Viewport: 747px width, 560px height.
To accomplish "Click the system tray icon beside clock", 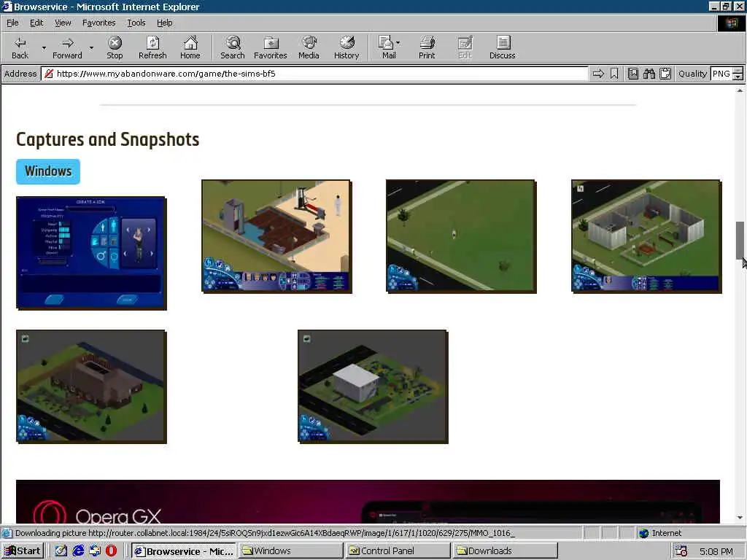I will click(681, 551).
